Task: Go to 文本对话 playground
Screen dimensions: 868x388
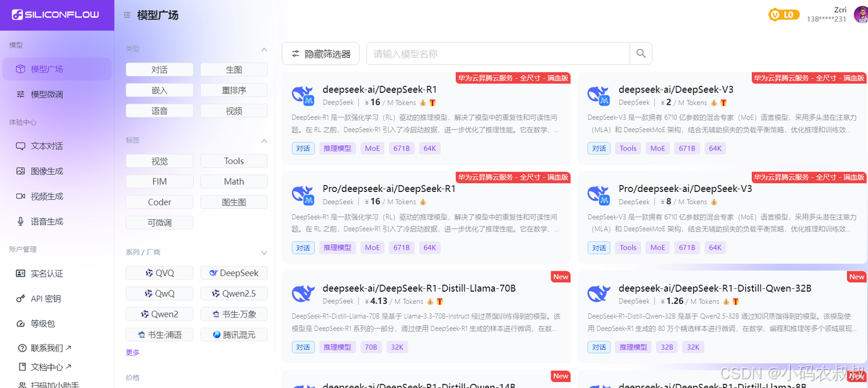Action: click(x=57, y=146)
